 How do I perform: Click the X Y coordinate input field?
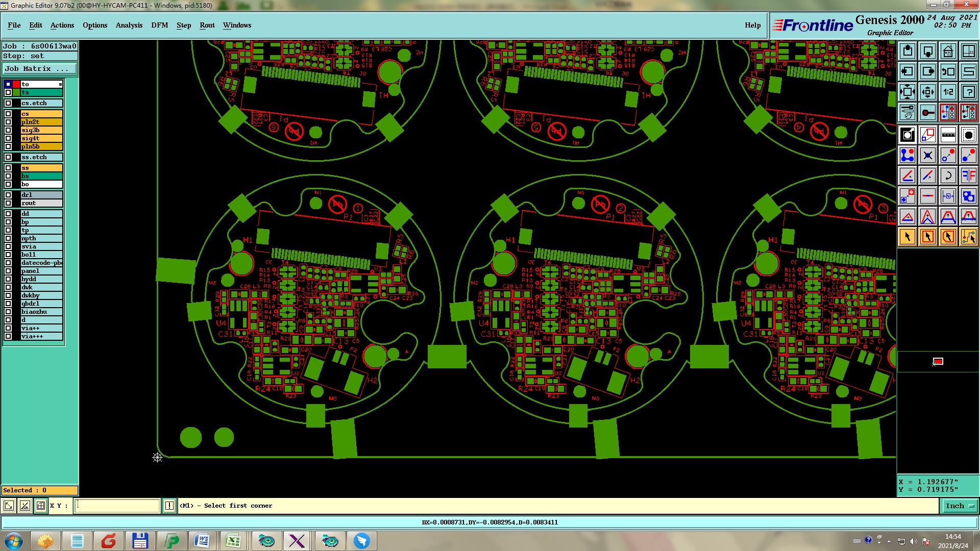pyautogui.click(x=117, y=506)
